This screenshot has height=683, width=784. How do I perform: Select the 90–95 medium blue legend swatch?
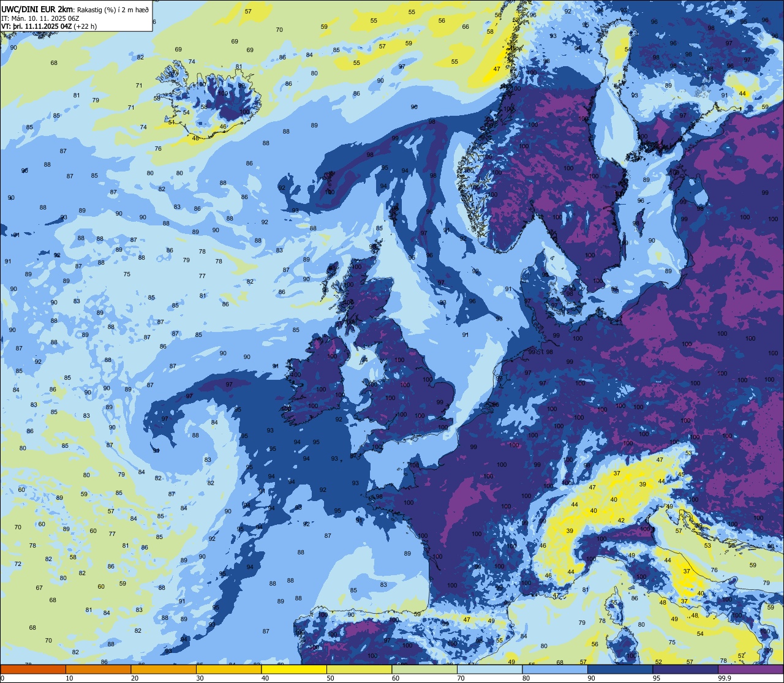coord(620,669)
